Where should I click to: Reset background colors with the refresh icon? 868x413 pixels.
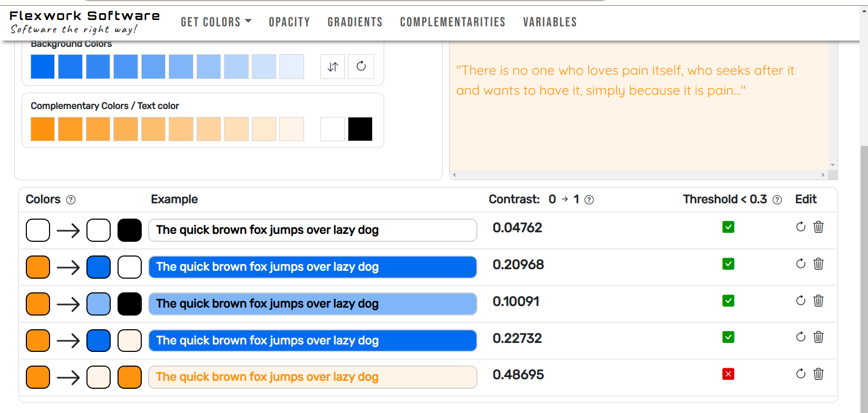(x=361, y=67)
